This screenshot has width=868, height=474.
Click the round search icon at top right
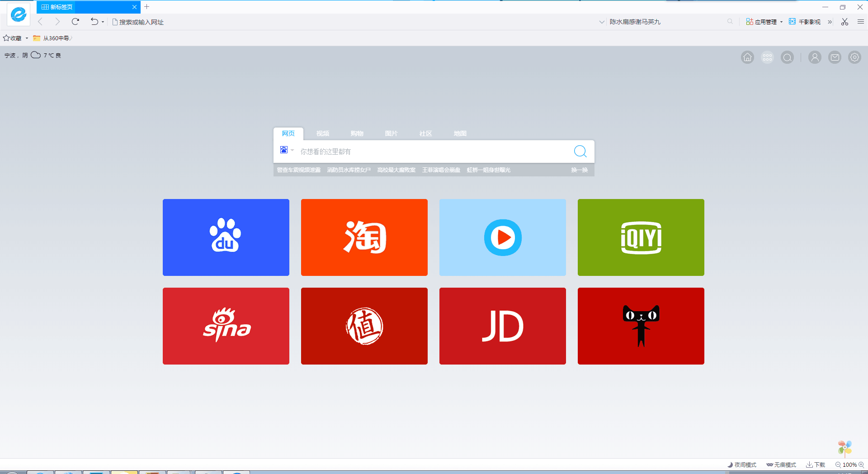(787, 57)
